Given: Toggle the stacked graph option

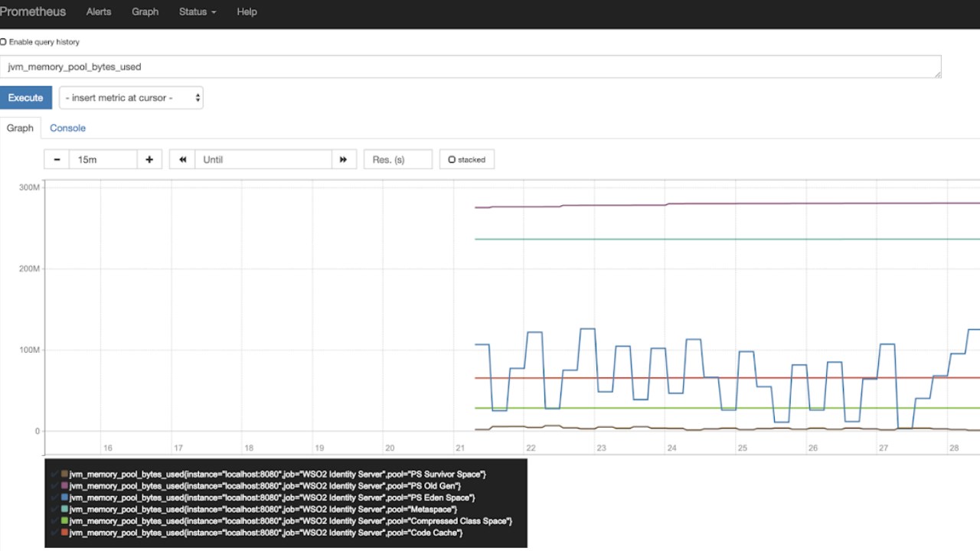Looking at the screenshot, I should (467, 159).
